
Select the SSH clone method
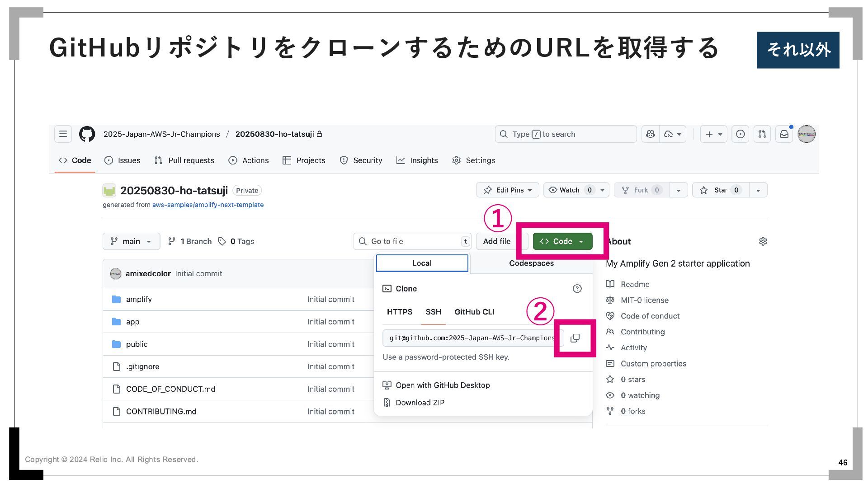pos(433,312)
